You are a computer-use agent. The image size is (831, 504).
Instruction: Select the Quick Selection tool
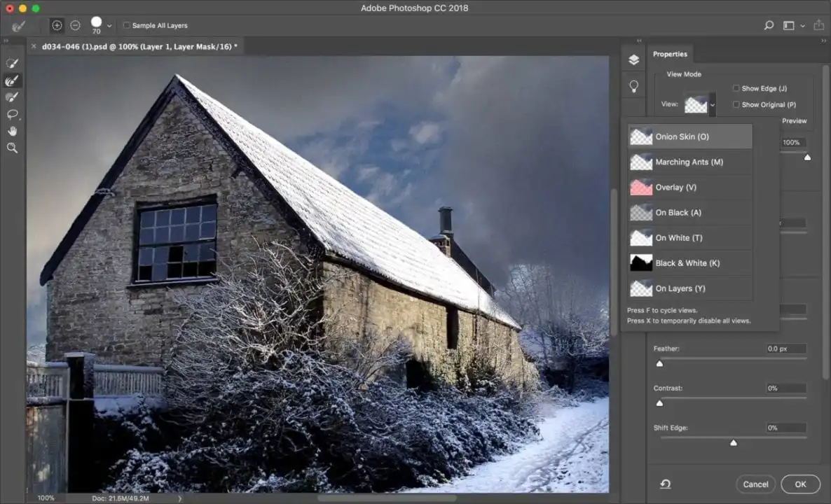point(12,64)
